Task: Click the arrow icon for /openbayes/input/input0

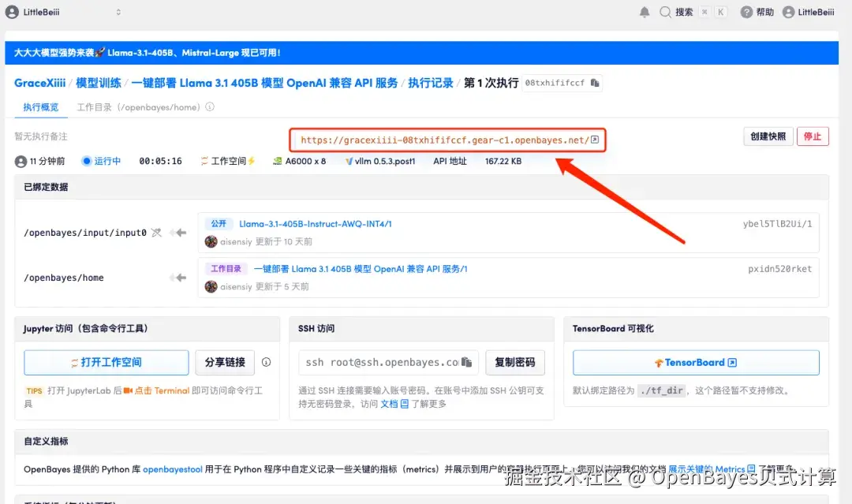Action: click(x=178, y=233)
